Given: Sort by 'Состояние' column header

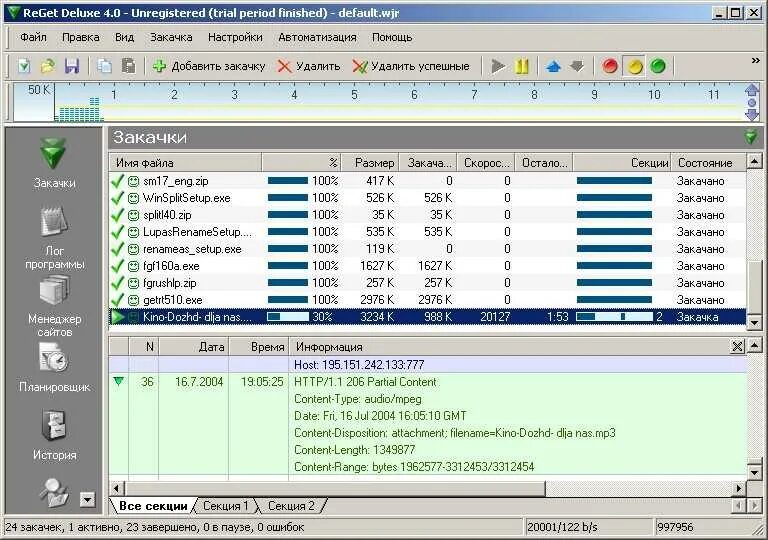Looking at the screenshot, I should [708, 163].
